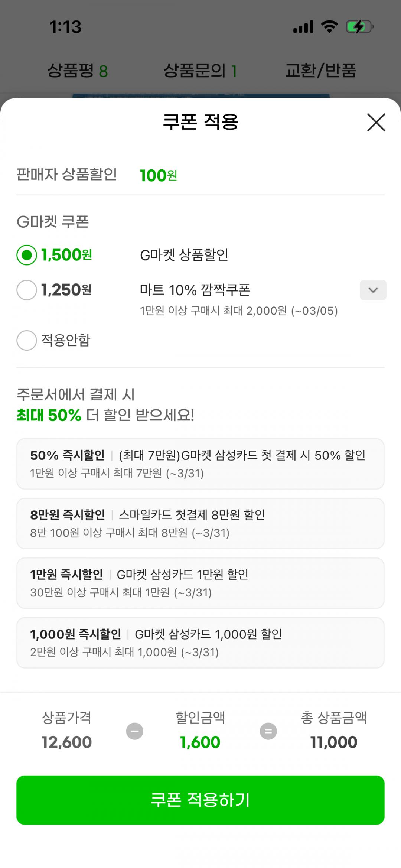Viewport: 401px width, 868px height.
Task: Choose the 적용안함 no-coupon option
Action: point(27,340)
